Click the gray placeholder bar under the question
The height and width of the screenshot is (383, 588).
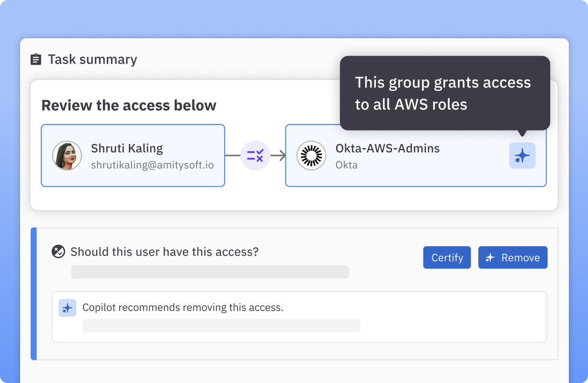(210, 272)
